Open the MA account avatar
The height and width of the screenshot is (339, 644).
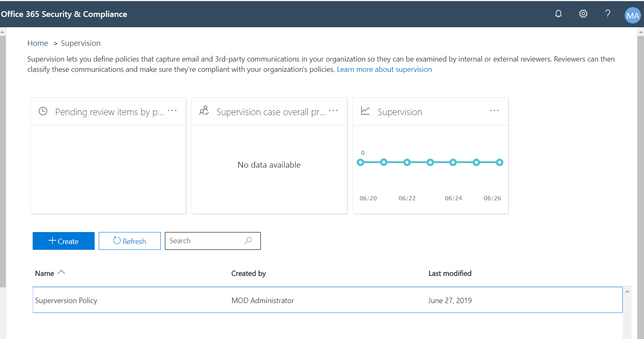coord(632,15)
